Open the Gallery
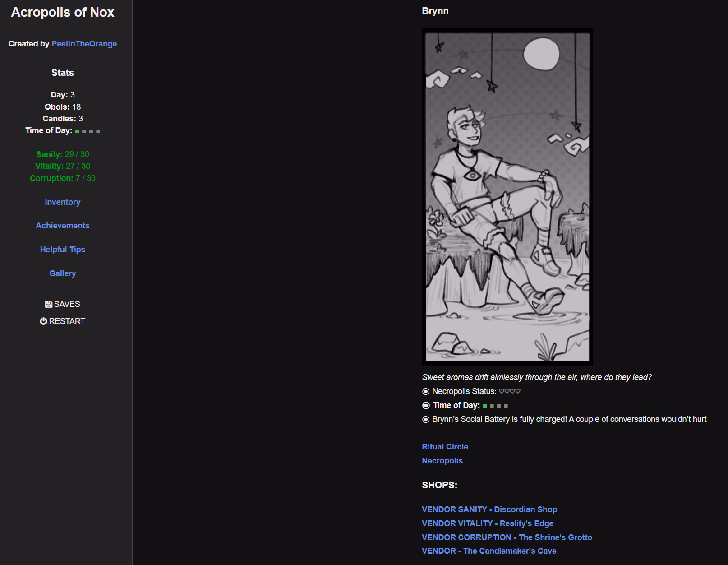This screenshot has width=728, height=565. pos(62,273)
